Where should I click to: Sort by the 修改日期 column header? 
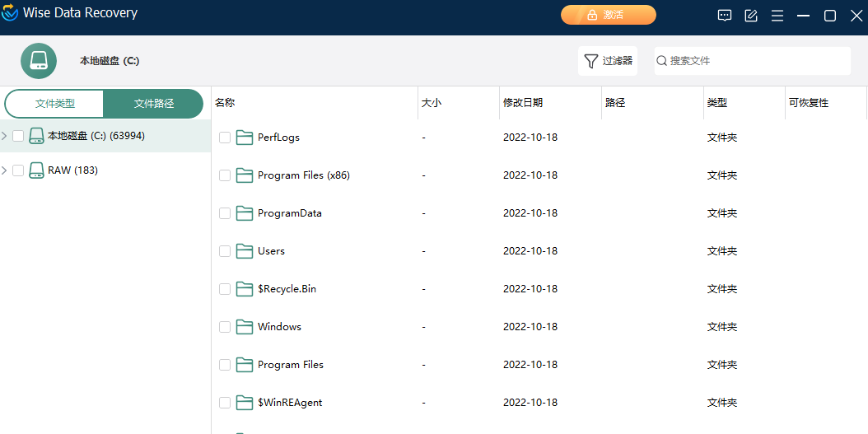[523, 103]
